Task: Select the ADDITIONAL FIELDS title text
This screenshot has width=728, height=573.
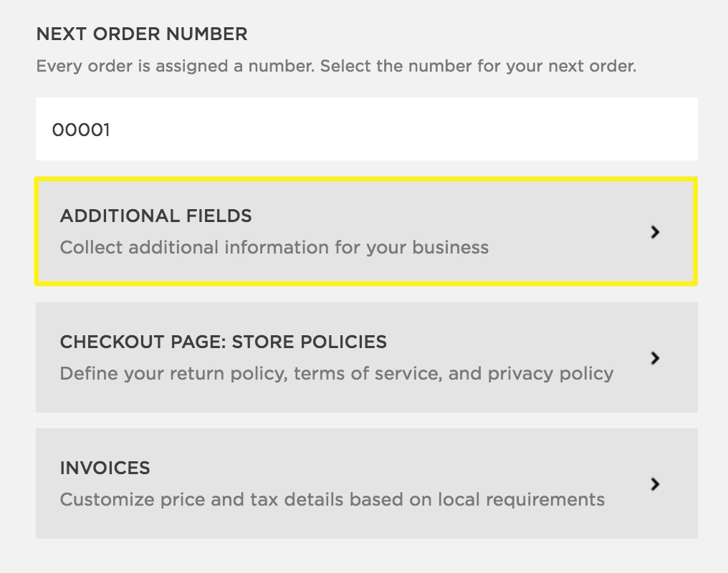Action: (x=155, y=216)
